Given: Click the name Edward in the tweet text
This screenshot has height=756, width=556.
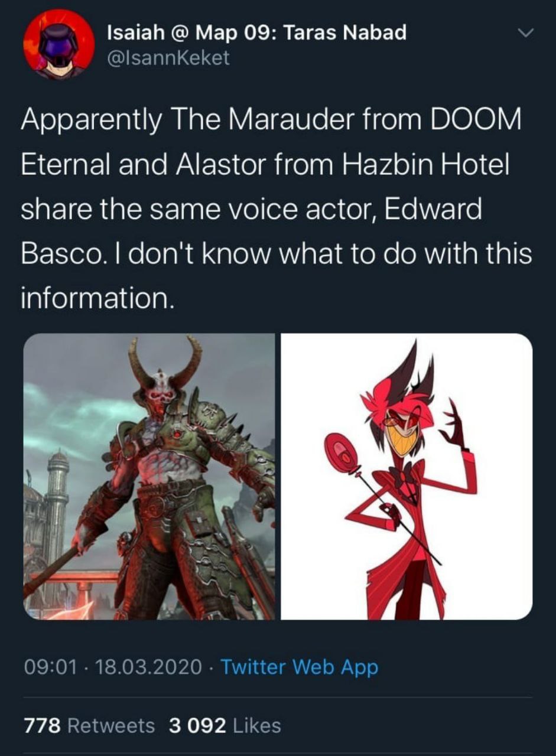Looking at the screenshot, I should point(434,210).
